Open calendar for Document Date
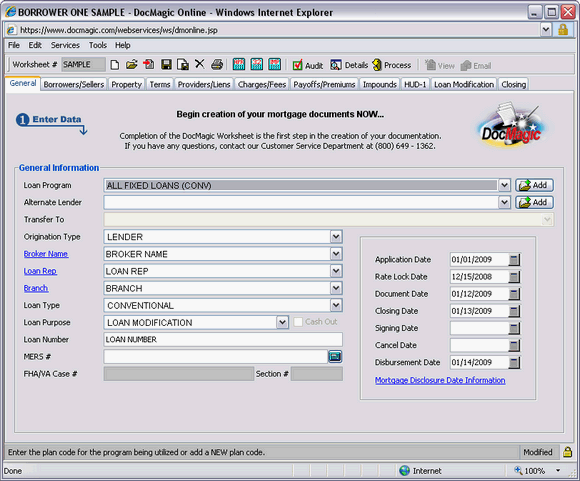580x481 pixels. pyautogui.click(x=514, y=294)
